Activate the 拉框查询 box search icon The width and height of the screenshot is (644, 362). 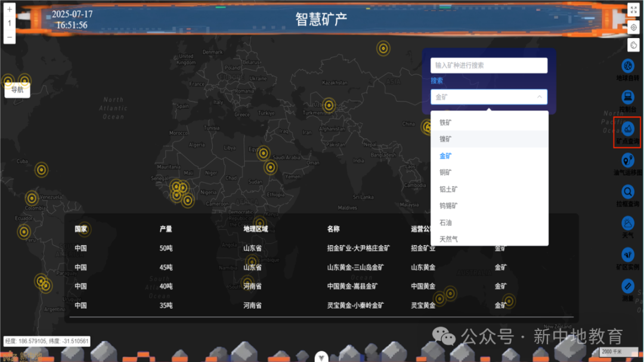pyautogui.click(x=627, y=192)
